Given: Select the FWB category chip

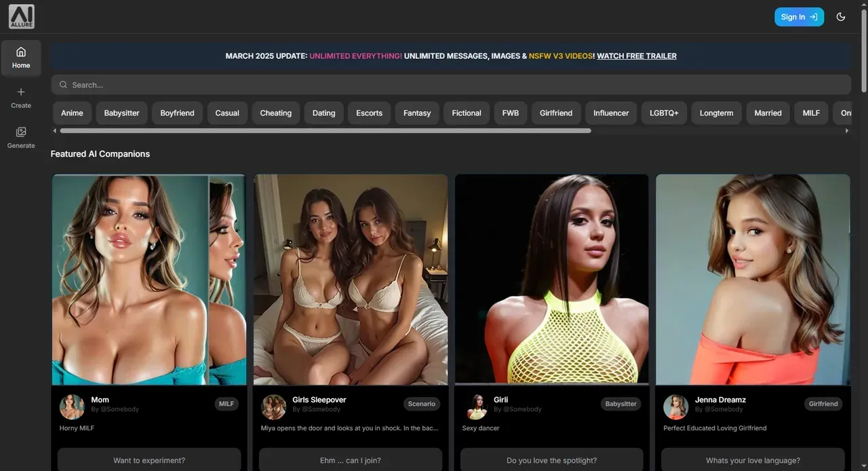Looking at the screenshot, I should point(511,113).
